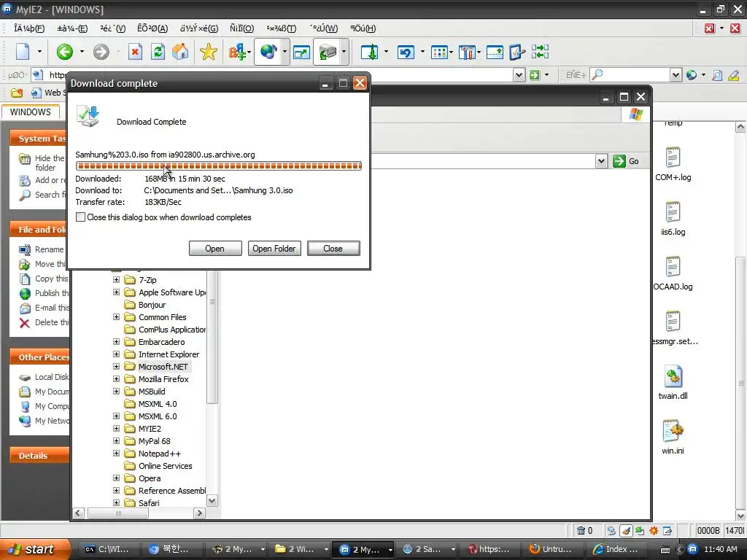Click the find in page search icon
Image resolution: width=747 pixels, height=560 pixels.
pos(717,75)
